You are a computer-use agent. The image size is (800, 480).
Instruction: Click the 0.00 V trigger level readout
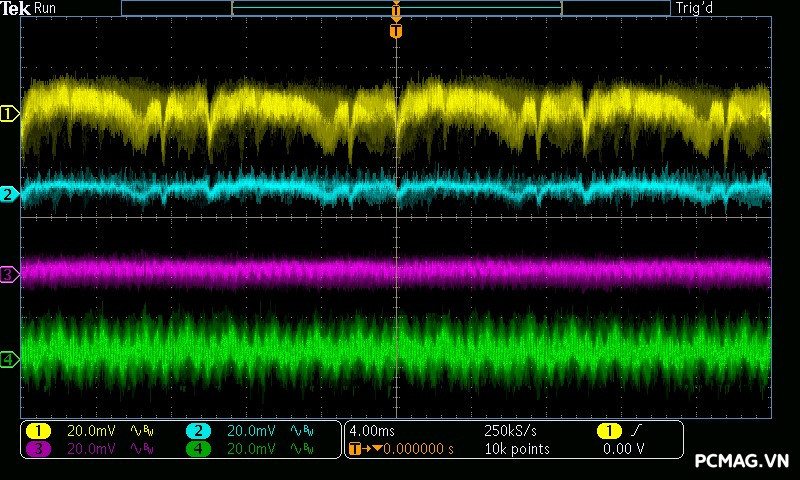coord(624,449)
